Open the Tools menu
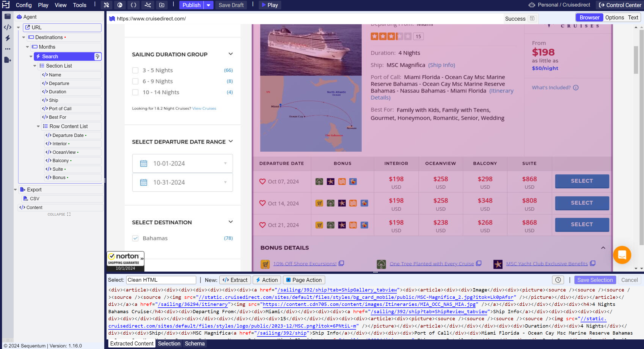This screenshot has width=644, height=349. pyautogui.click(x=80, y=5)
